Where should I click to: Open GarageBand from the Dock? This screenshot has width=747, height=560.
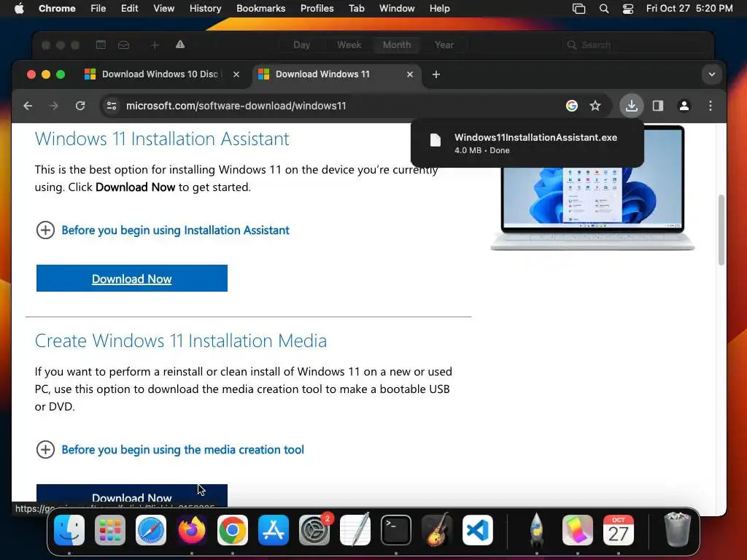coord(437,530)
